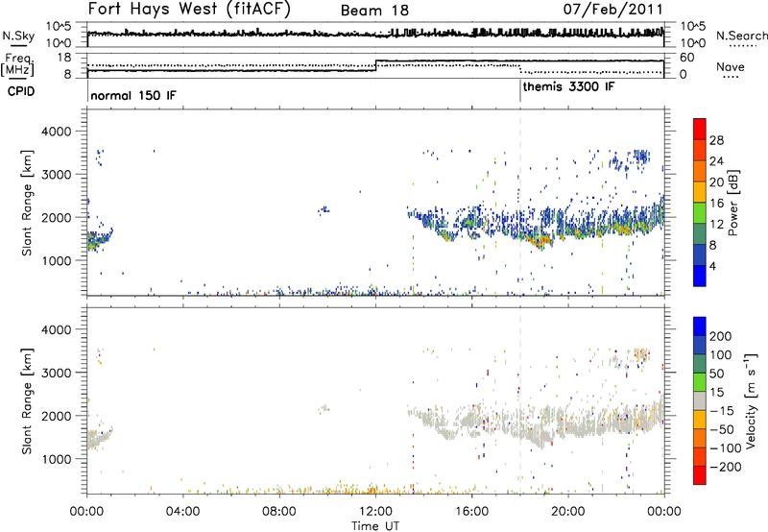
Task: Click the 'N.Sky' axis label
Action: tap(18, 36)
